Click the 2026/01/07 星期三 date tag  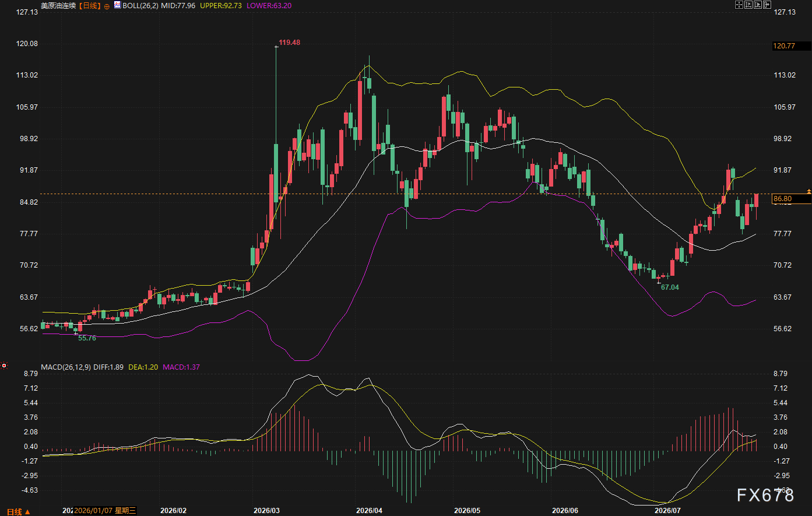coord(105,511)
